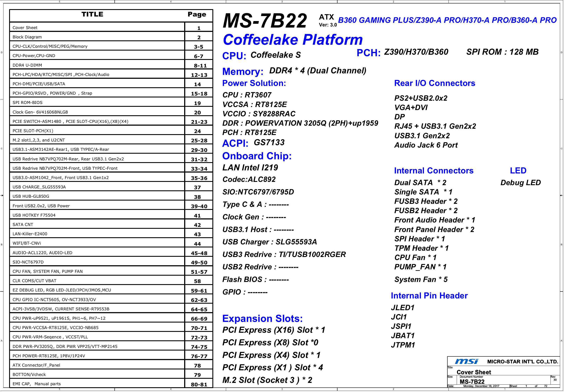Click the MSI logo in title block
The width and height of the screenshot is (564, 392).
(466, 361)
